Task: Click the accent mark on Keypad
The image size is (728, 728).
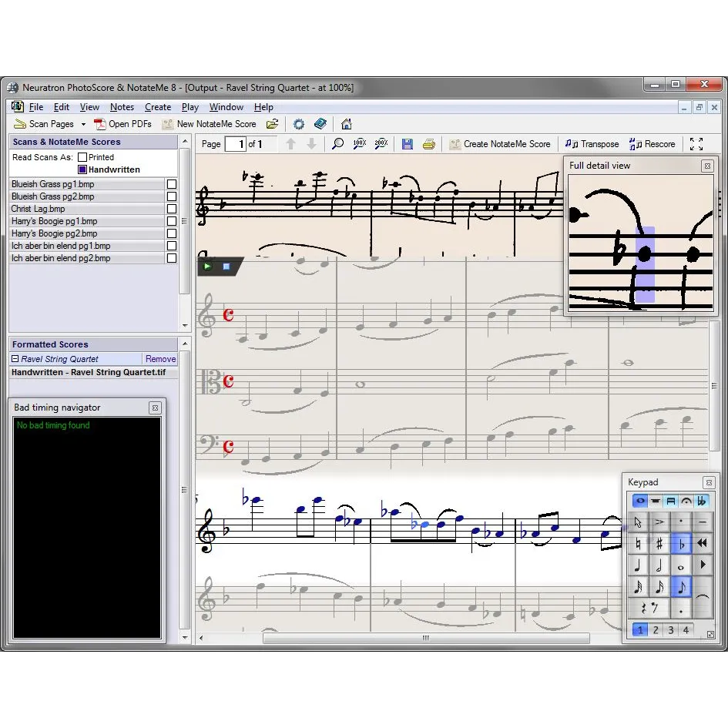Action: click(x=659, y=522)
